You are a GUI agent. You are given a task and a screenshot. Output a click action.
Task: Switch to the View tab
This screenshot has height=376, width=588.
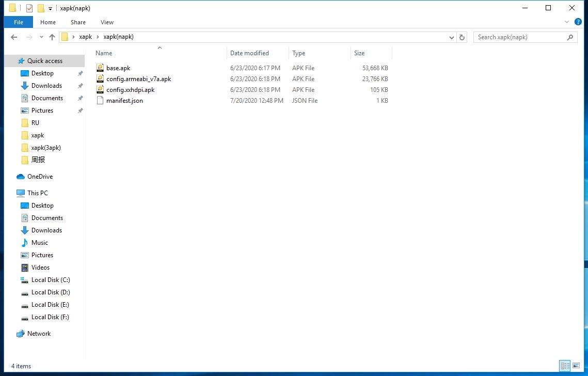[107, 22]
